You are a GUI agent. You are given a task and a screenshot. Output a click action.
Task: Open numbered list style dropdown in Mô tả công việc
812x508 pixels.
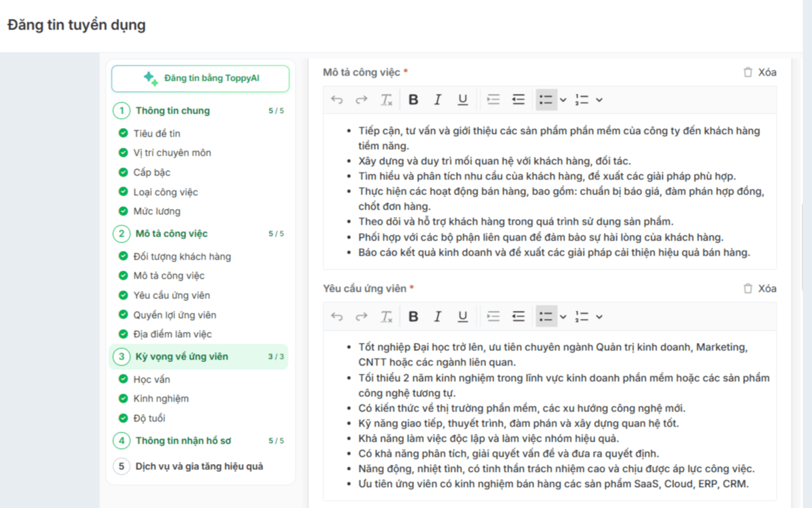[599, 100]
